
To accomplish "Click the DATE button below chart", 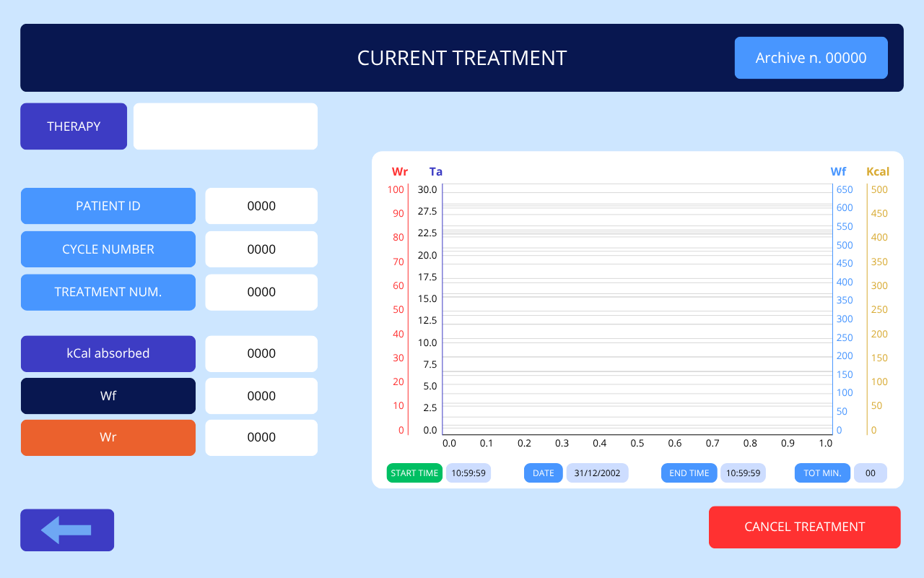I will click(x=543, y=473).
